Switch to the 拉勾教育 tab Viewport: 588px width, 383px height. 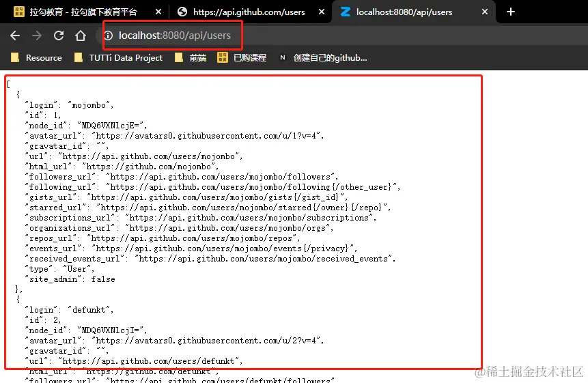tap(83, 12)
